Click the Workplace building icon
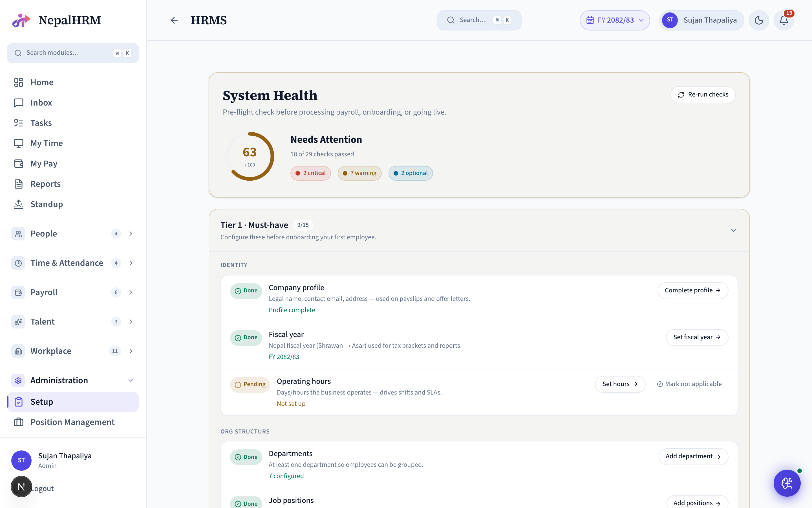This screenshot has height=508, width=812. coord(18,351)
